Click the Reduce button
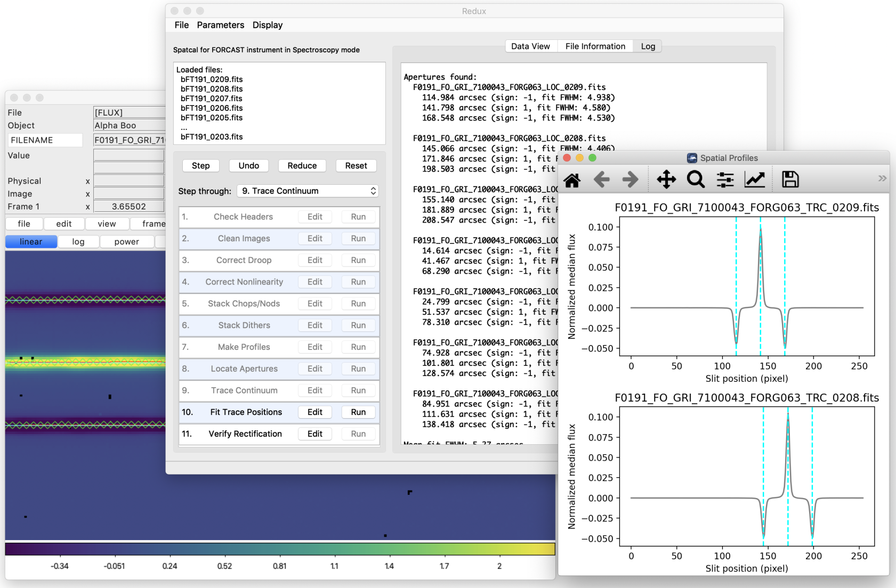This screenshot has height=588, width=896. click(302, 166)
